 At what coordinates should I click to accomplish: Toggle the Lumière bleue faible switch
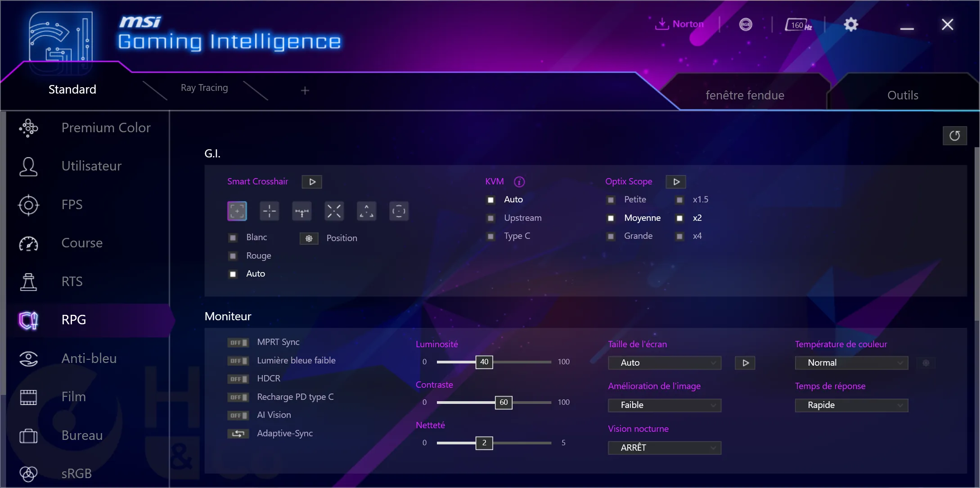[238, 360]
